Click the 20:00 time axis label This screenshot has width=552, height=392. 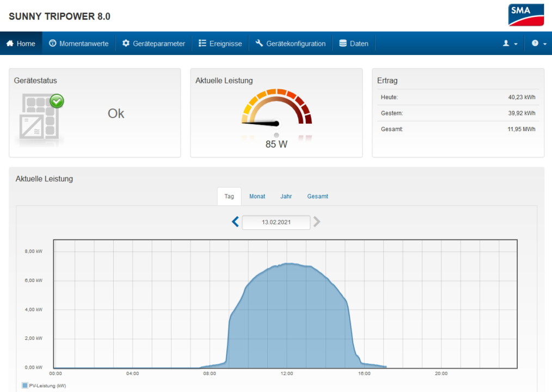441,373
